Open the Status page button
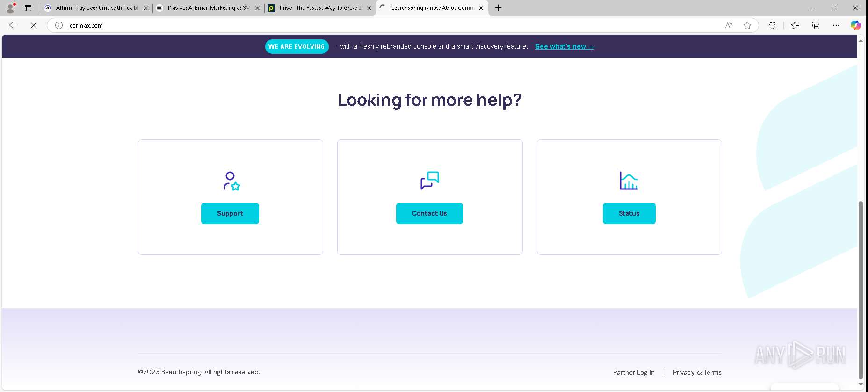The image size is (868, 392). point(629,213)
